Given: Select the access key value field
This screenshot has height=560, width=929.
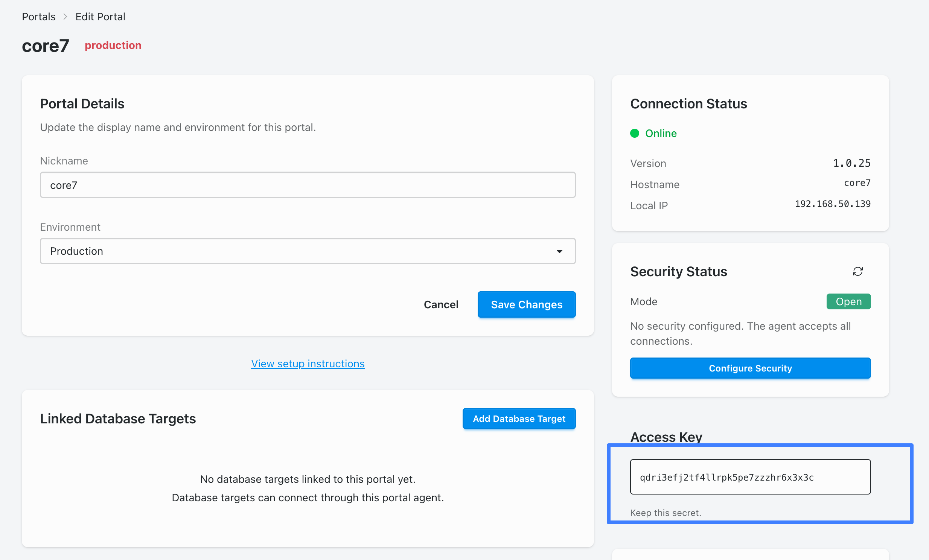Looking at the screenshot, I should (749, 476).
